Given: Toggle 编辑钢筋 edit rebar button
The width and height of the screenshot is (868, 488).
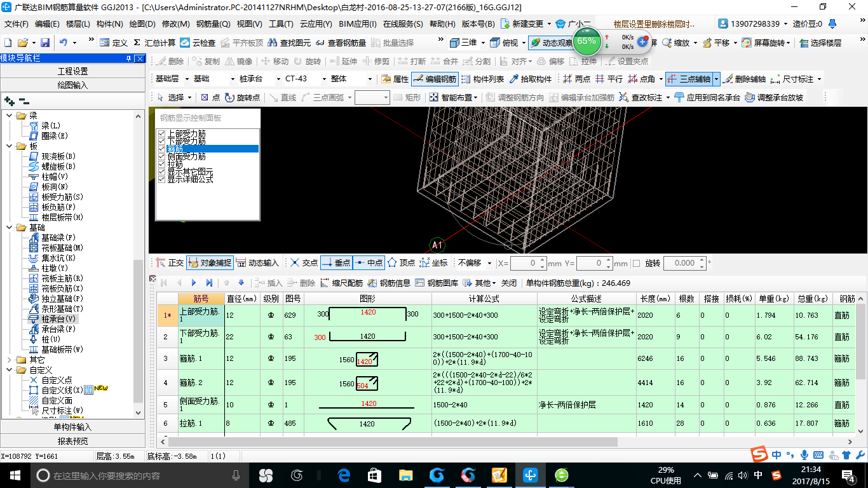Looking at the screenshot, I should click(x=435, y=79).
